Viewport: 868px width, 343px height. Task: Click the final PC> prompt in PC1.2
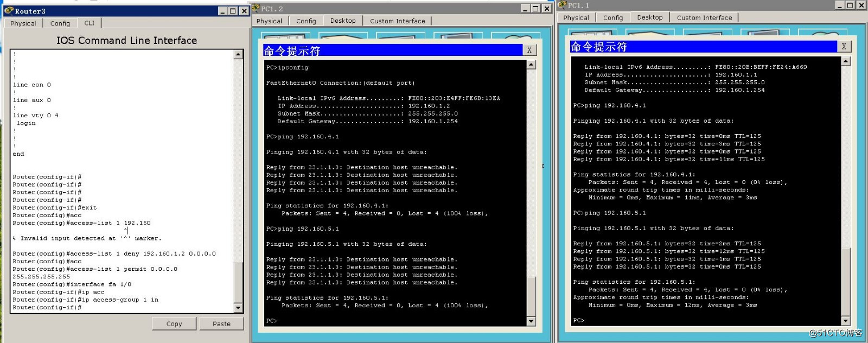[272, 321]
